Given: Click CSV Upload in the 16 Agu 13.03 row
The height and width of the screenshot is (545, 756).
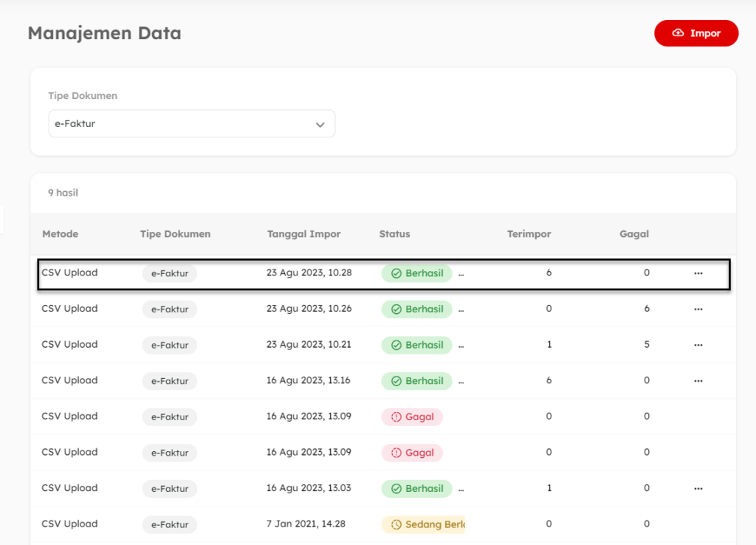Looking at the screenshot, I should pyautogui.click(x=69, y=488).
